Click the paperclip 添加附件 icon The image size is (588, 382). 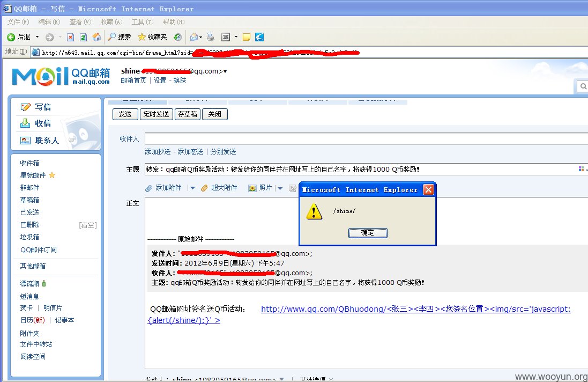point(149,188)
